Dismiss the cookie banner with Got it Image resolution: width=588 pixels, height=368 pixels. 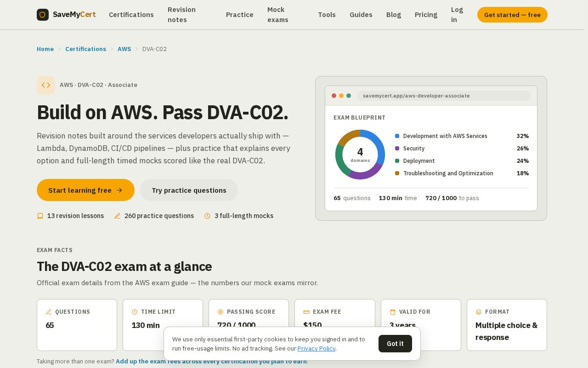(395, 344)
